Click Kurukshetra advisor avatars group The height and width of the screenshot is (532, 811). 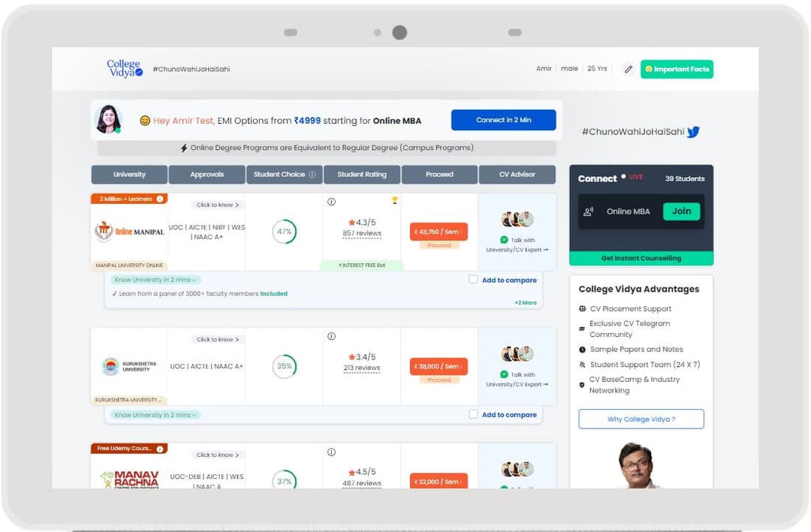click(x=517, y=354)
